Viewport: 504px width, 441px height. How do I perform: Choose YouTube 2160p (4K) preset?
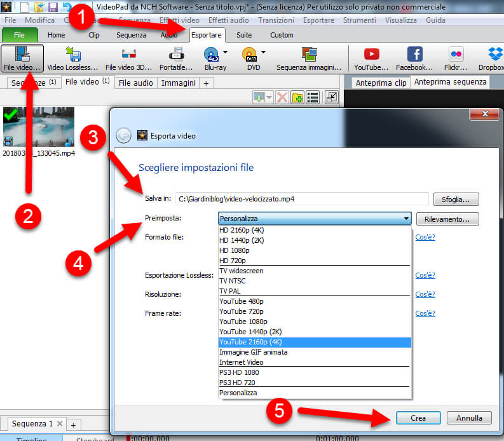tap(315, 342)
